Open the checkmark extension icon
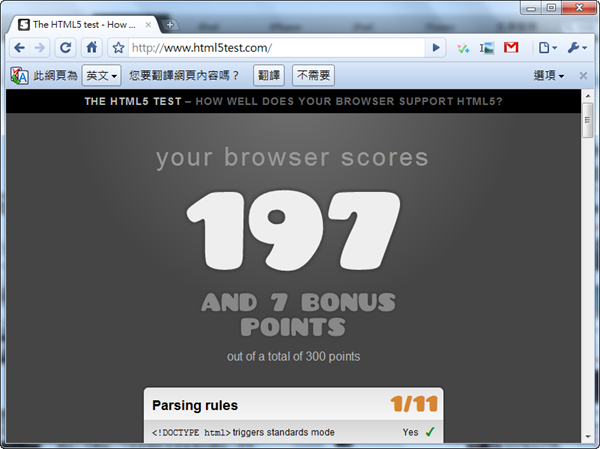The image size is (600, 449). click(463, 48)
